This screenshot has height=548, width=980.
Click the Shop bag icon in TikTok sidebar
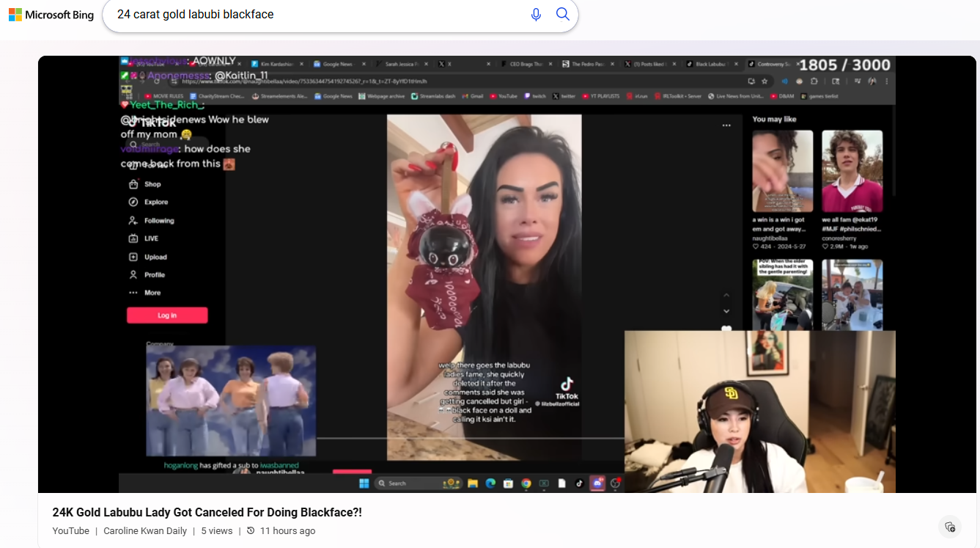pyautogui.click(x=133, y=184)
